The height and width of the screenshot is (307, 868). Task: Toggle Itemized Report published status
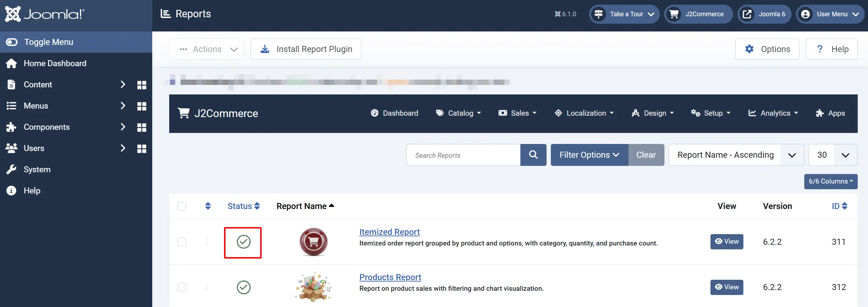coord(244,242)
